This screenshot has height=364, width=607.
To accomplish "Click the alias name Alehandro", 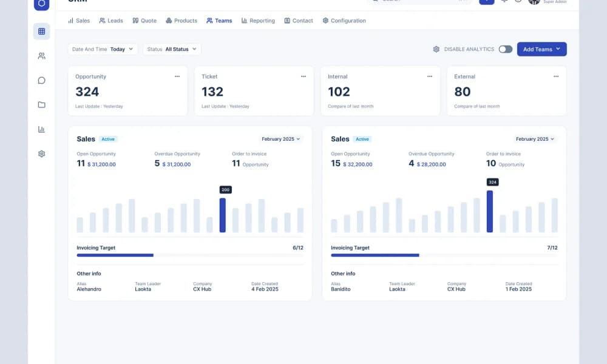I will [x=89, y=289].
